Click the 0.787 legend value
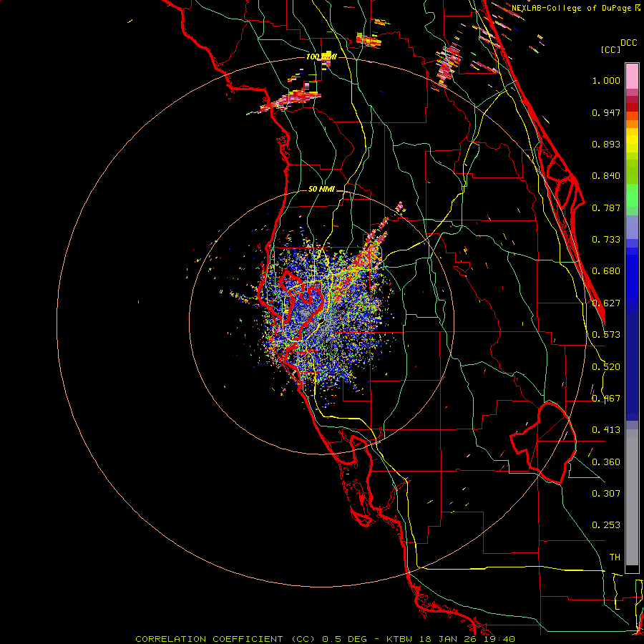The height and width of the screenshot is (644, 644). click(606, 208)
